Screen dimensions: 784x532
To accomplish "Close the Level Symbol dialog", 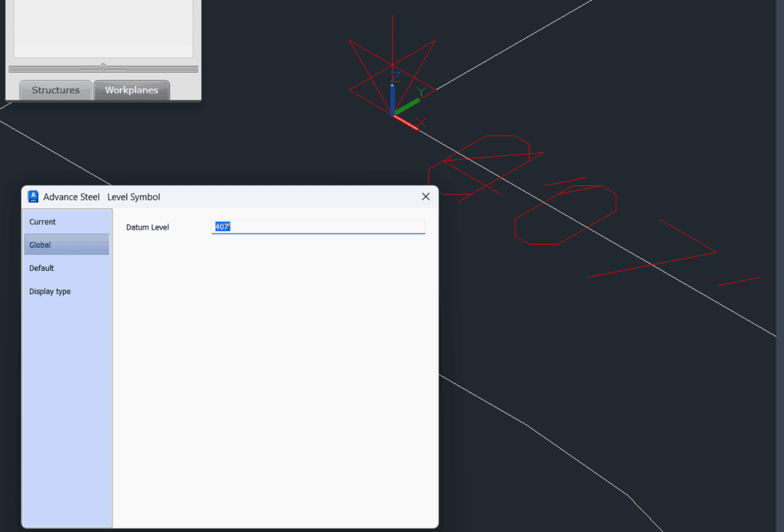I will coord(426,197).
